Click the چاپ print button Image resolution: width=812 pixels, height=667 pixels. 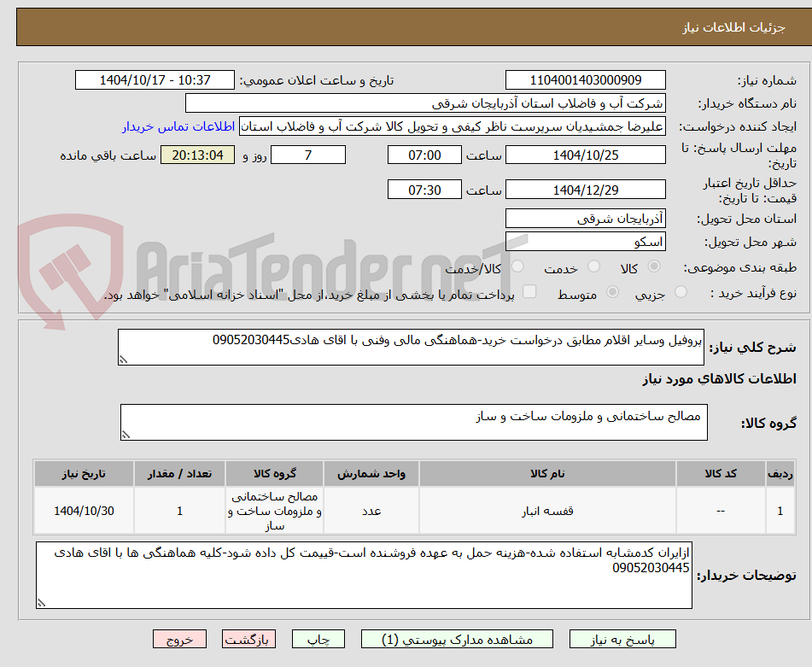[318, 639]
